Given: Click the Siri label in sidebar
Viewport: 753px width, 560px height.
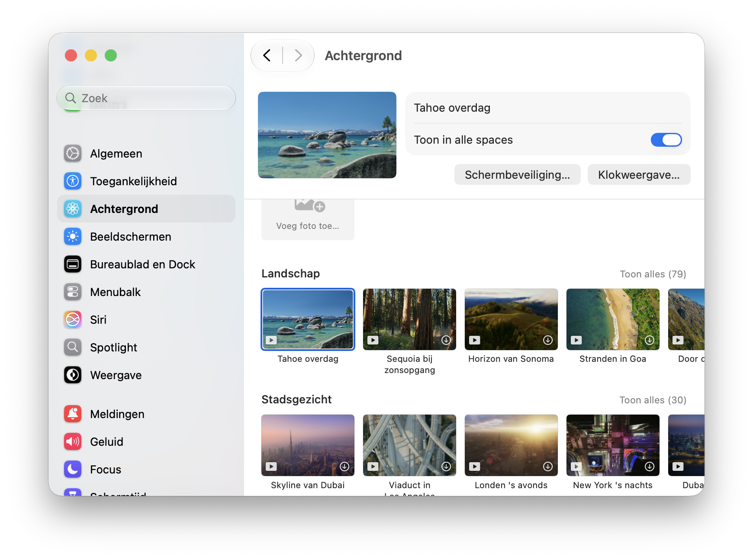Looking at the screenshot, I should click(x=98, y=320).
